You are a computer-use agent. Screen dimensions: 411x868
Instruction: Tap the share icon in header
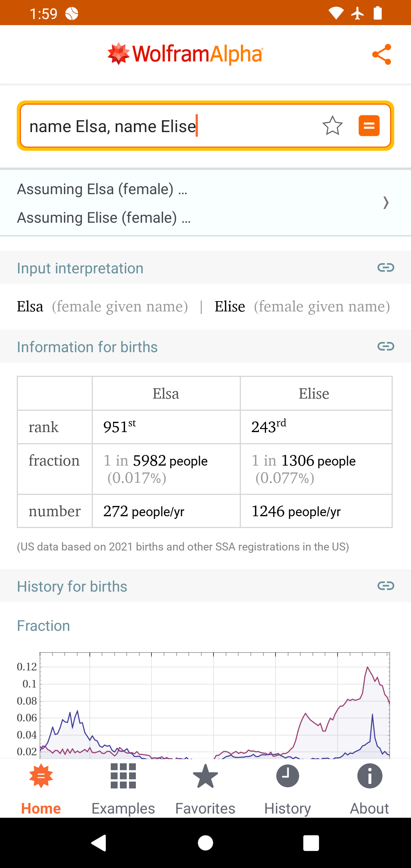click(x=382, y=54)
